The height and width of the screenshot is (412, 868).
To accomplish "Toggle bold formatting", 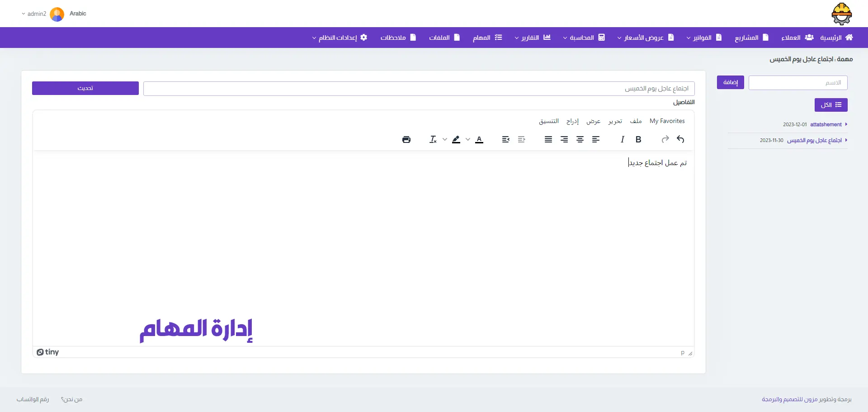I will click(638, 139).
